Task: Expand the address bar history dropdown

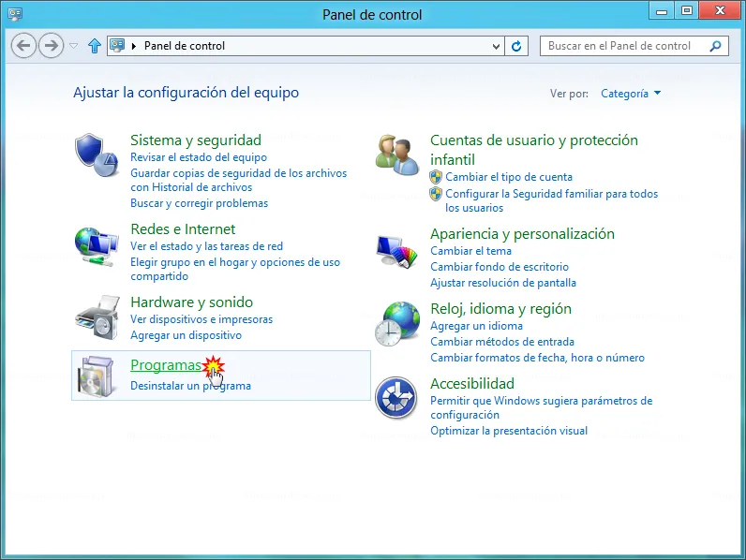Action: coord(496,46)
